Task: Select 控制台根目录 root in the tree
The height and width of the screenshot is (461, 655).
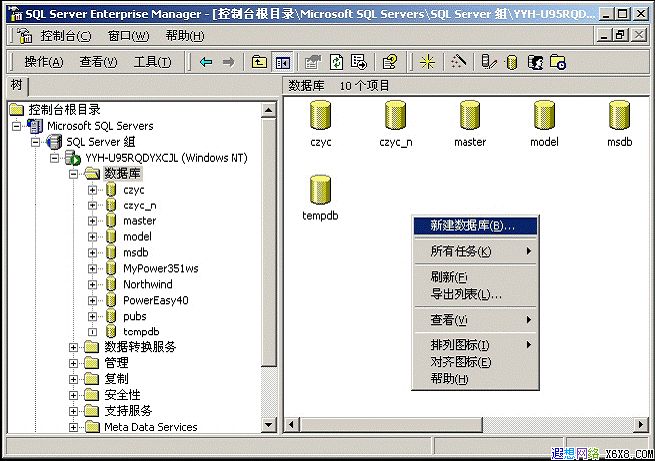Action: click(x=64, y=110)
